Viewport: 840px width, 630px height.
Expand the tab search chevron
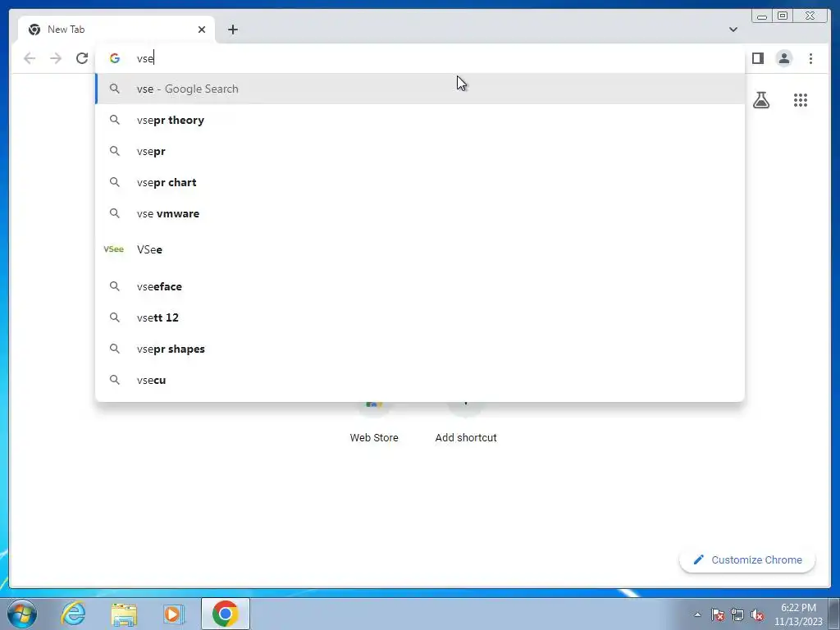[x=733, y=30]
